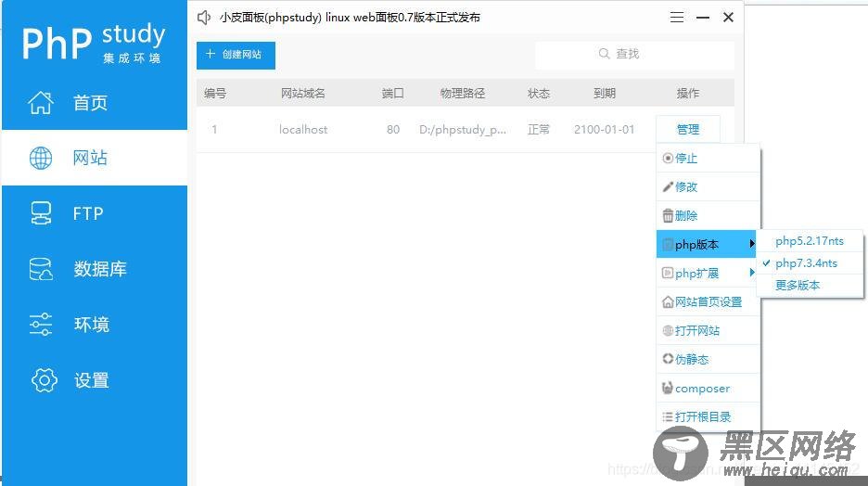This screenshot has width=868, height=486.
Task: Select php5.2.17nts version
Action: (810, 241)
